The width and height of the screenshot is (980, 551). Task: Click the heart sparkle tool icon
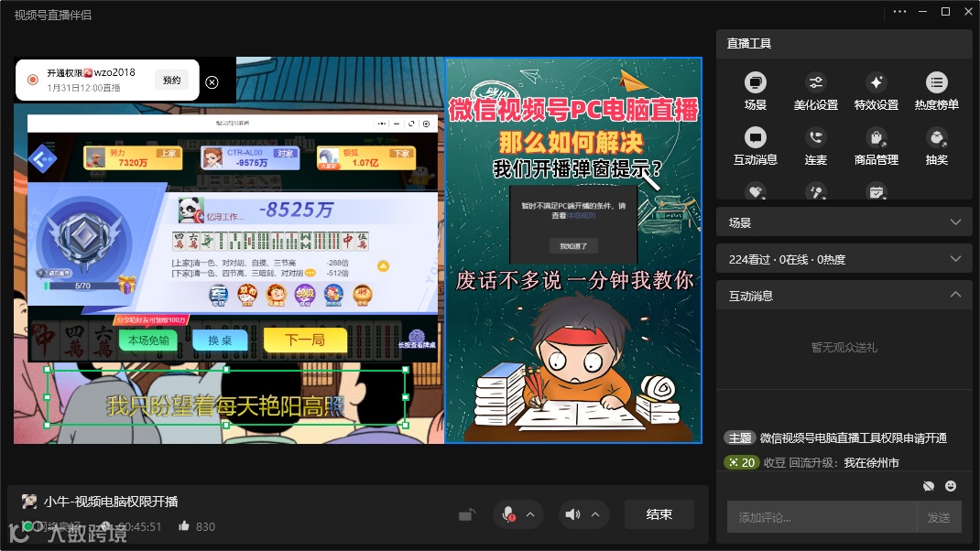tap(755, 191)
